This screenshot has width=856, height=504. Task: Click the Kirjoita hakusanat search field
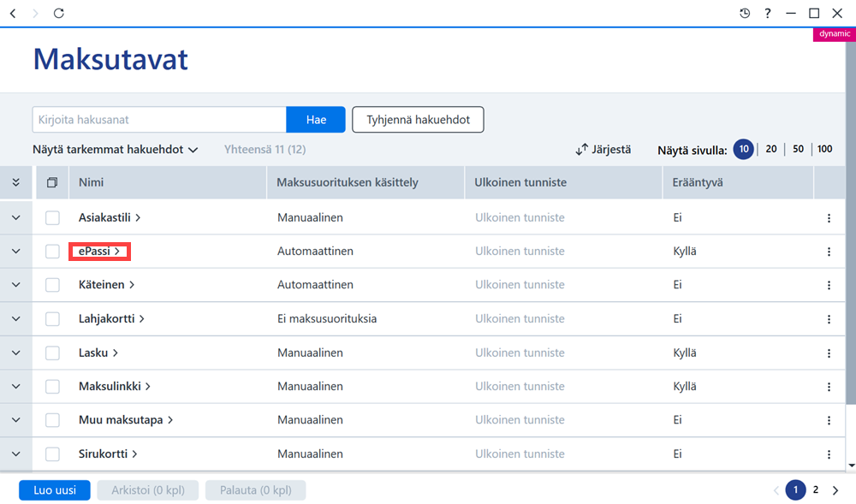click(159, 120)
